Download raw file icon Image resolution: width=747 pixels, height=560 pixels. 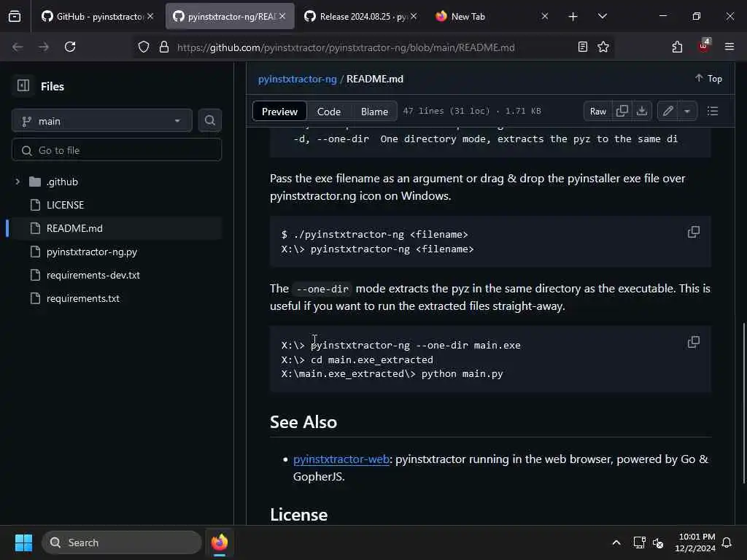tap(642, 111)
